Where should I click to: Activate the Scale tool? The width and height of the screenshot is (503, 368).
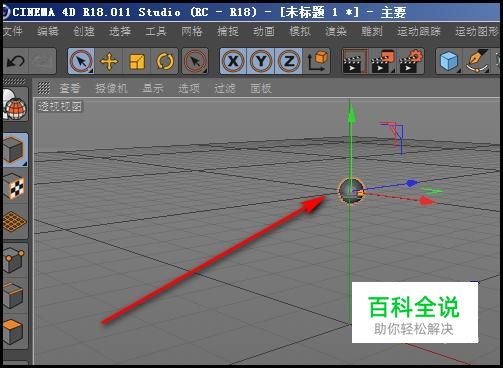pyautogui.click(x=137, y=61)
